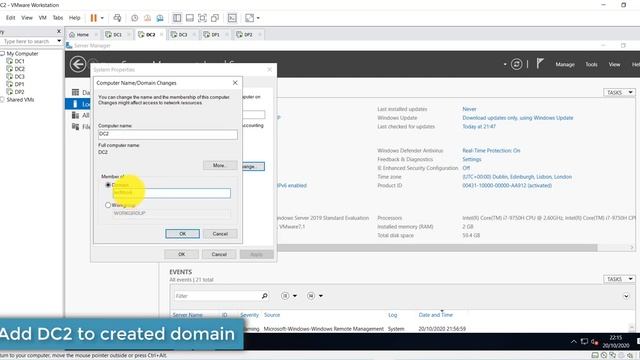This screenshot has width=640, height=360.
Task: Open the library search dropdown arrow
Action: pyautogui.click(x=59, y=41)
